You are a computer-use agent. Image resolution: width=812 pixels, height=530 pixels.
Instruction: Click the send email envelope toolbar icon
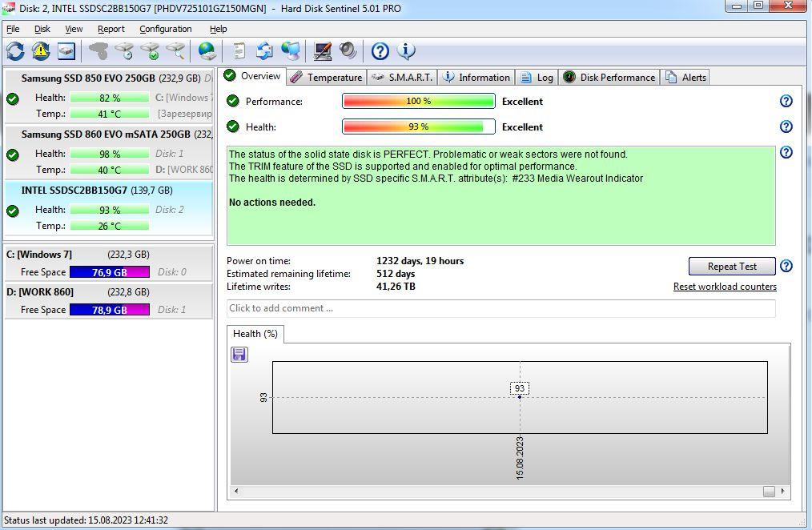click(x=264, y=50)
